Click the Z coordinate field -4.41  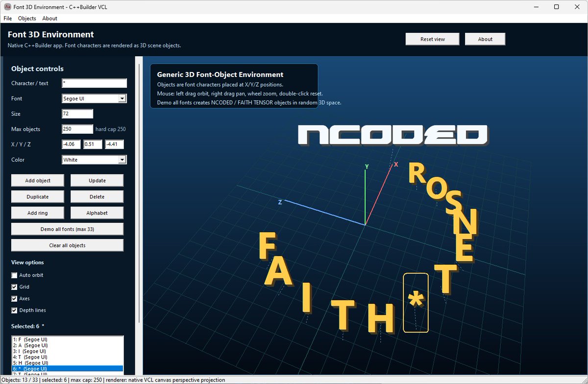tap(114, 144)
